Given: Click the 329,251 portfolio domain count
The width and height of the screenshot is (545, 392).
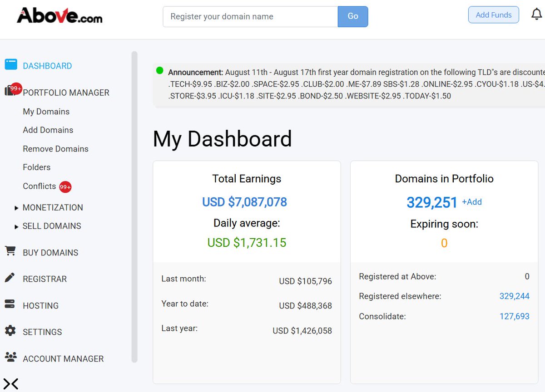Looking at the screenshot, I should pos(432,202).
